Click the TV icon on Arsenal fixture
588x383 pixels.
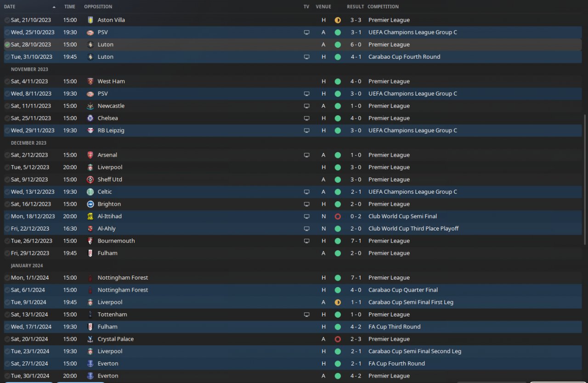pos(306,155)
